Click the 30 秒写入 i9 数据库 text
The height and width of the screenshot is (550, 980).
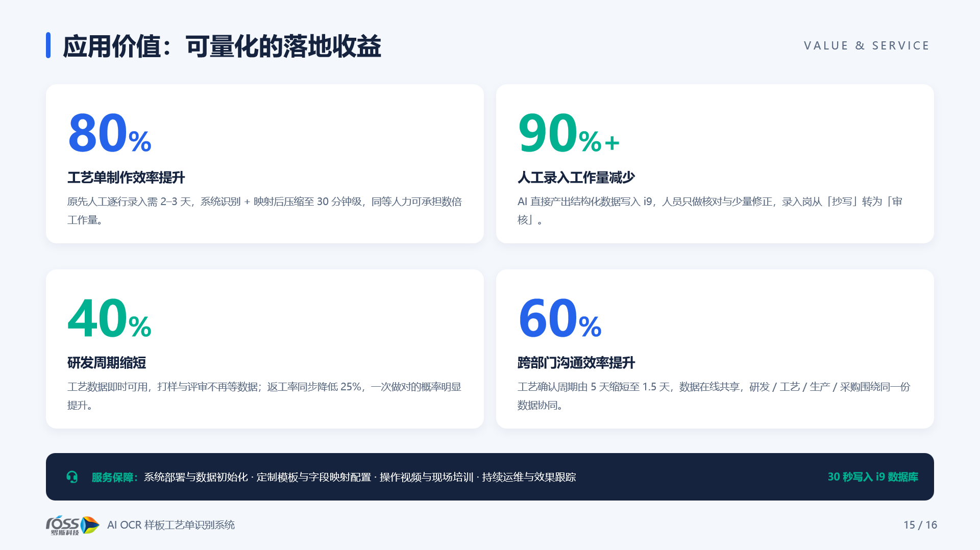coord(873,477)
